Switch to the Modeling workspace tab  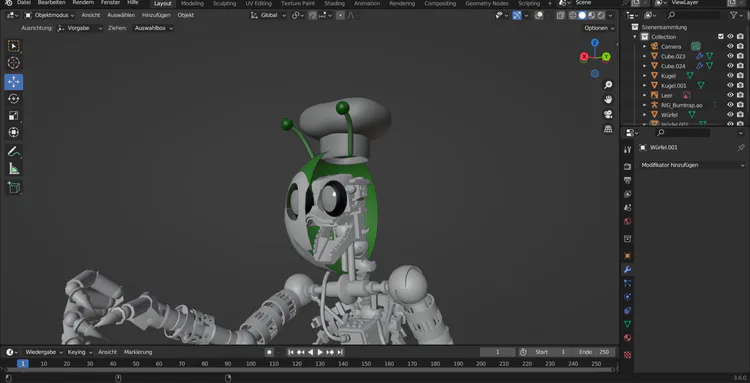(192, 3)
